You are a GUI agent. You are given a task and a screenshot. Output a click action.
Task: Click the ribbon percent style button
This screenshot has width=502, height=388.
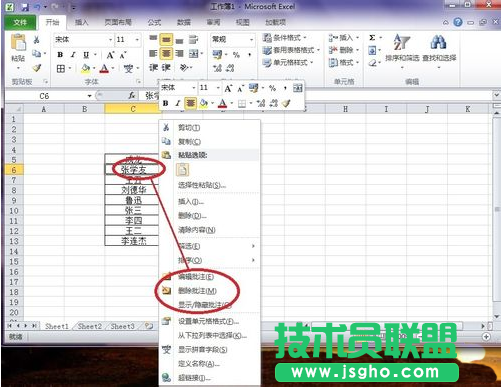[236, 54]
